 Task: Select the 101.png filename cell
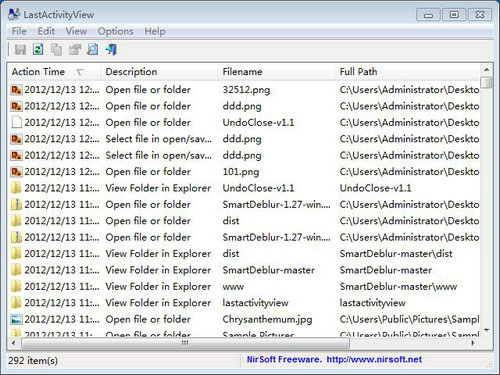coord(241,172)
